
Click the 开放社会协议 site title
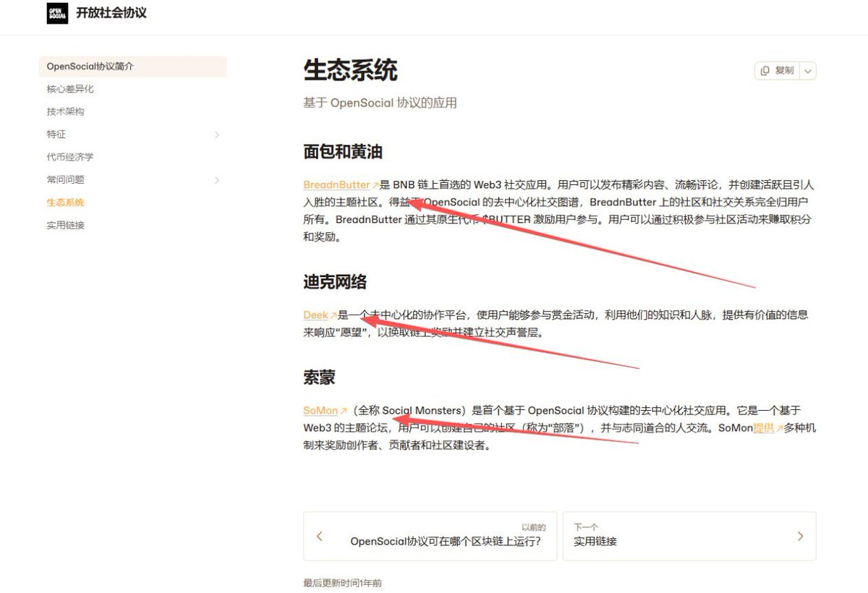click(111, 13)
